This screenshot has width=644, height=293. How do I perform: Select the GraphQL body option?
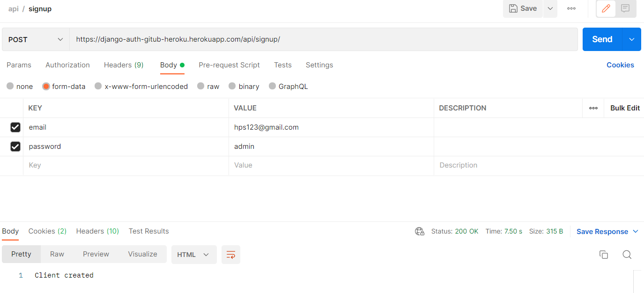pos(288,86)
